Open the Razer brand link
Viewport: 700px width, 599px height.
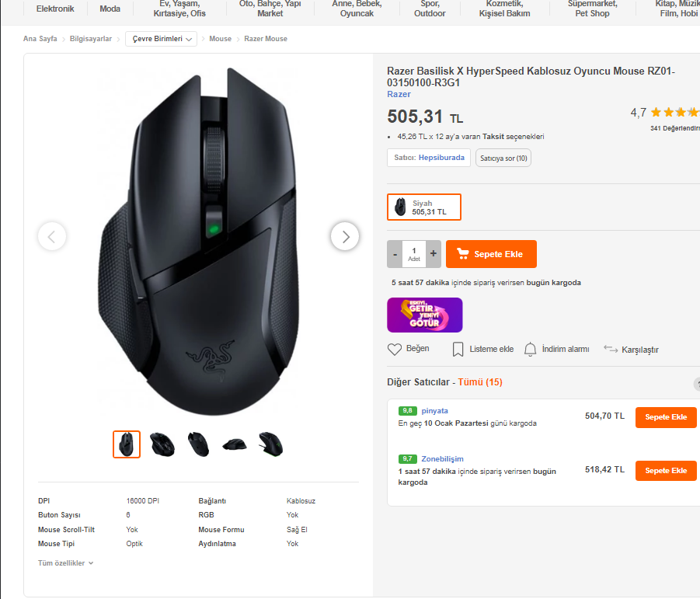click(x=399, y=94)
